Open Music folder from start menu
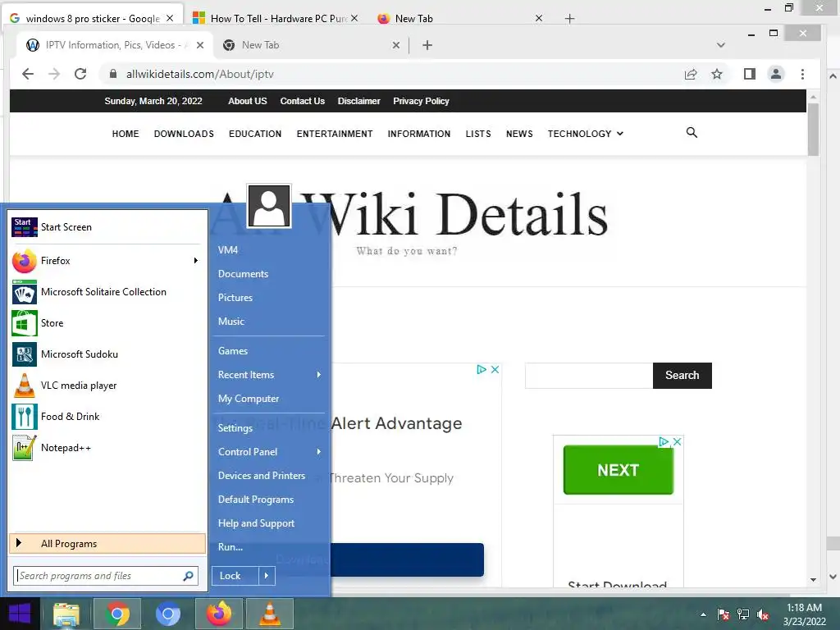 [x=231, y=322]
